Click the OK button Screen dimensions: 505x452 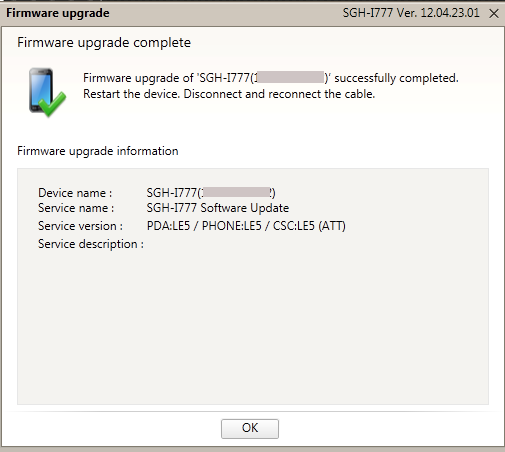point(250,428)
